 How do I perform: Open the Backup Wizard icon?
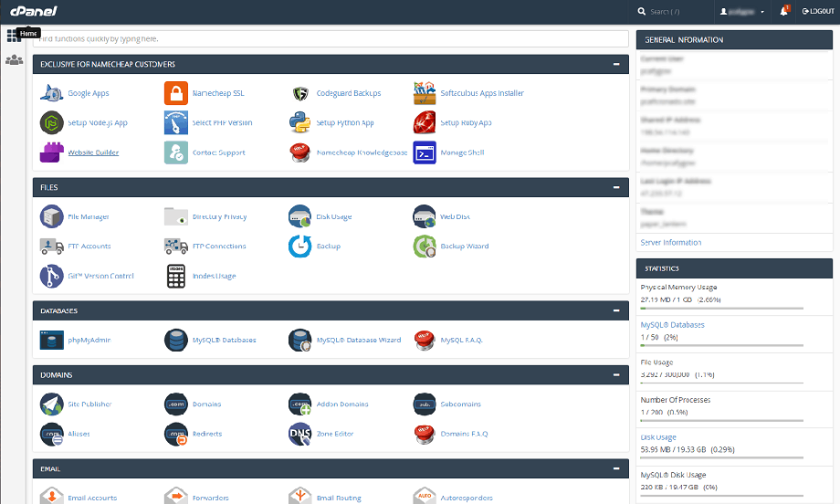425,247
